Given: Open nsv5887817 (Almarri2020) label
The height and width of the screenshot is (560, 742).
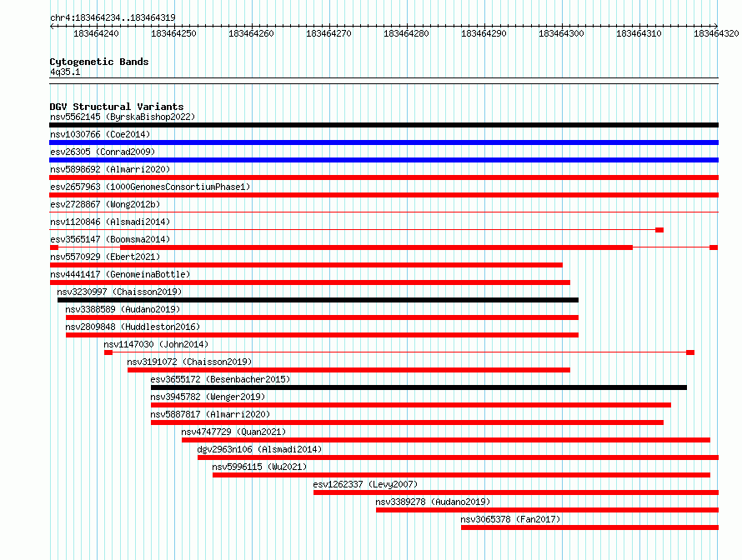Looking at the screenshot, I should coord(210,414).
